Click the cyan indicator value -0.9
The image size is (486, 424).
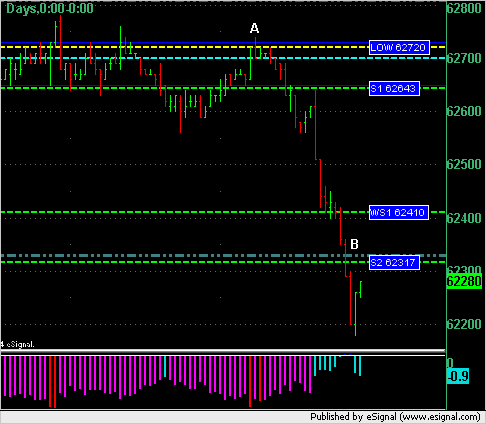point(458,376)
